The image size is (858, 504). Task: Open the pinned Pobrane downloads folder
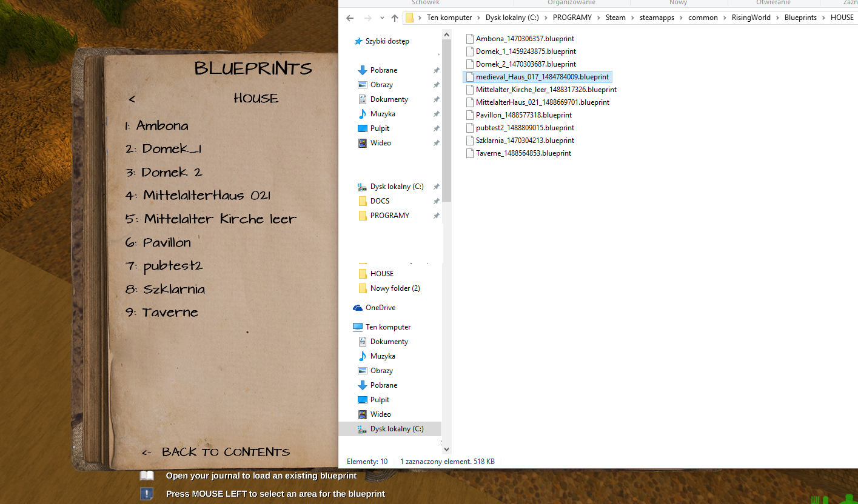click(x=383, y=70)
